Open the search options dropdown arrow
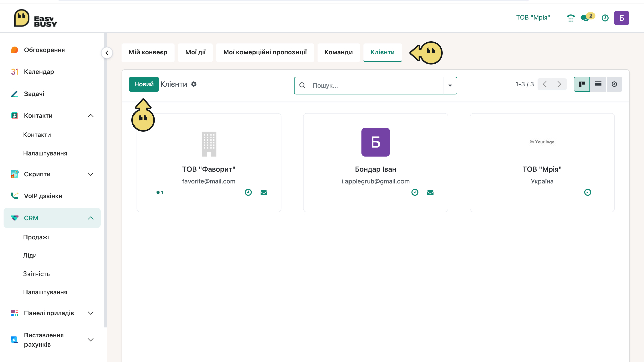Viewport: 644px width, 362px height. (x=450, y=85)
